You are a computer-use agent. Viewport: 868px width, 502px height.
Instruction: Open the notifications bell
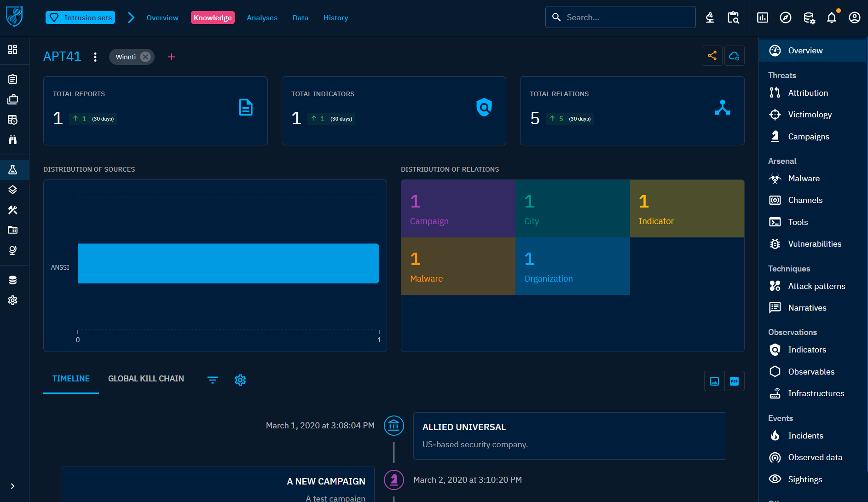[x=831, y=18]
